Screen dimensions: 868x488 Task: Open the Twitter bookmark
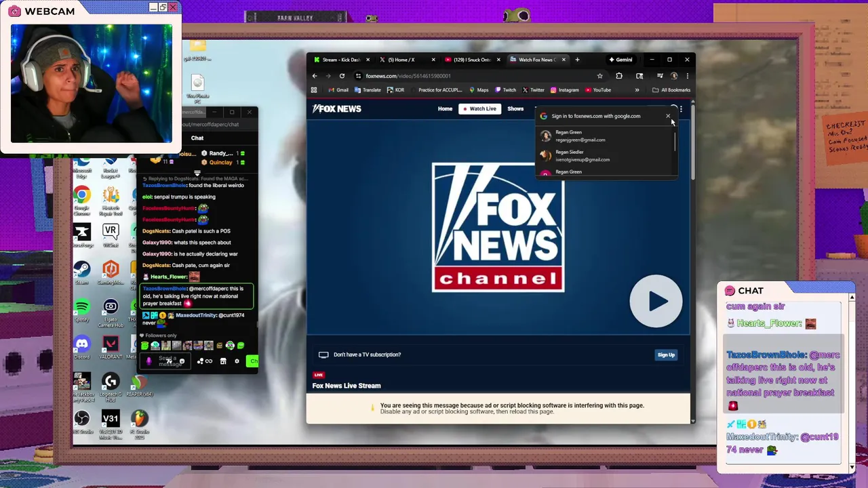tap(533, 90)
